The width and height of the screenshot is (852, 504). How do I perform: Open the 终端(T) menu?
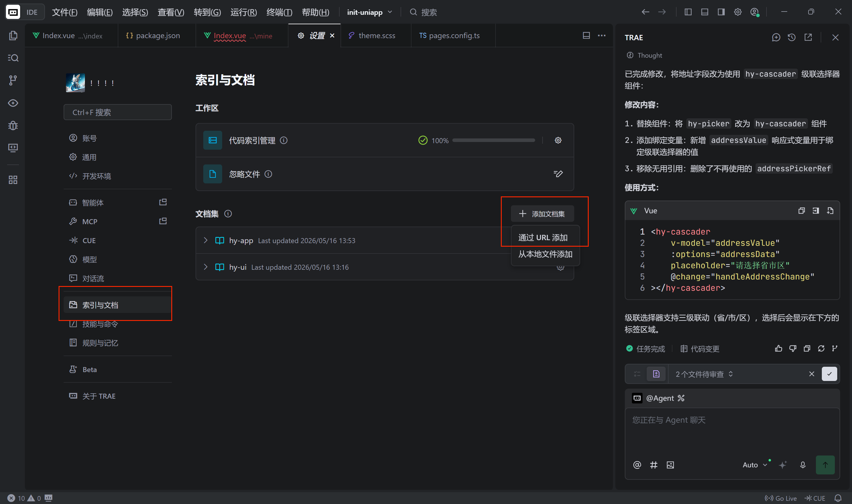tap(279, 12)
